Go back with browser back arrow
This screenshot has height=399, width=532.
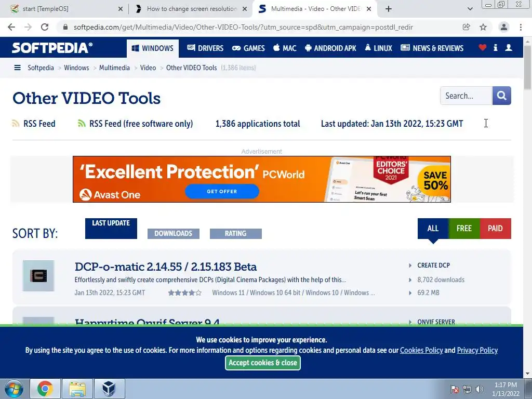click(11, 27)
